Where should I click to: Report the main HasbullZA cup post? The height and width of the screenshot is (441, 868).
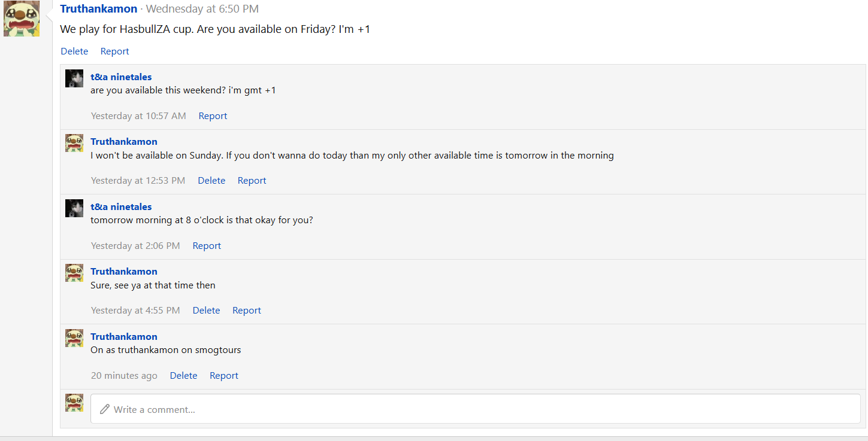(114, 51)
